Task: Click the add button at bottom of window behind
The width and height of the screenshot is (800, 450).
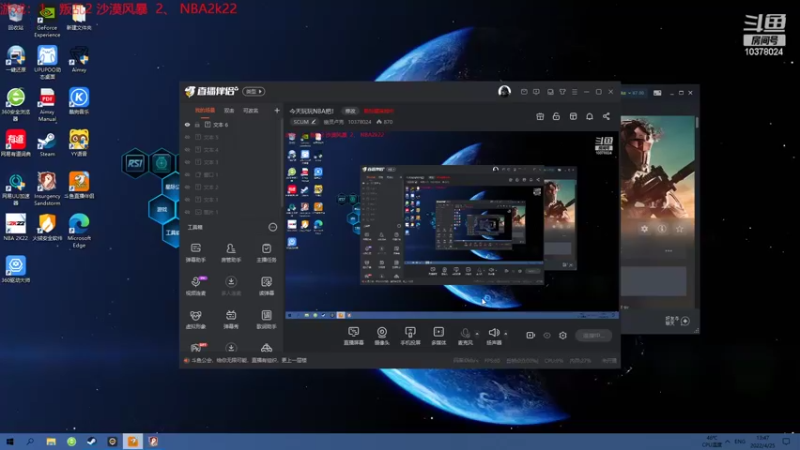Action: pyautogui.click(x=685, y=321)
